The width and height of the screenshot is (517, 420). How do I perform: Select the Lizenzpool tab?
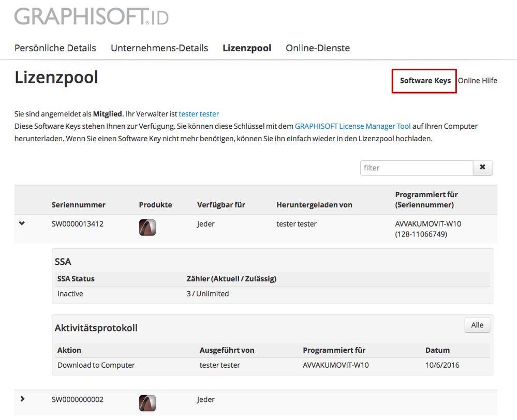pos(247,48)
